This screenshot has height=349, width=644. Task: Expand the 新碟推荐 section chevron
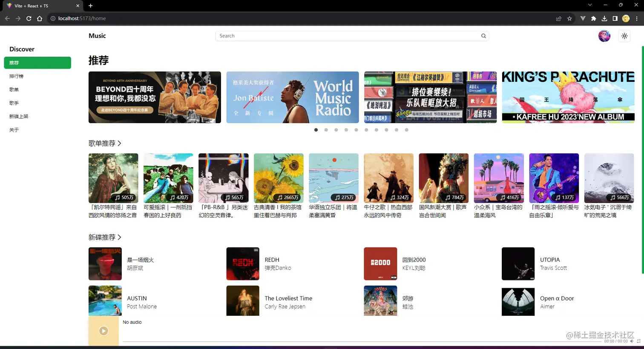(119, 237)
